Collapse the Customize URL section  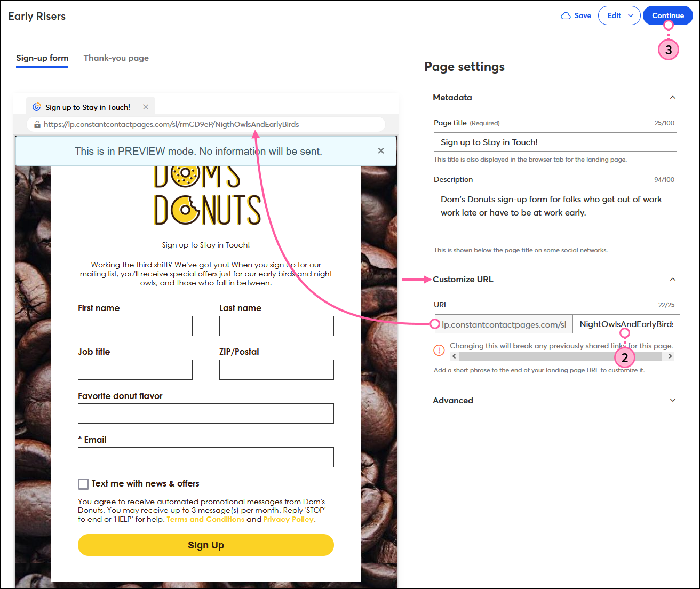pyautogui.click(x=673, y=280)
